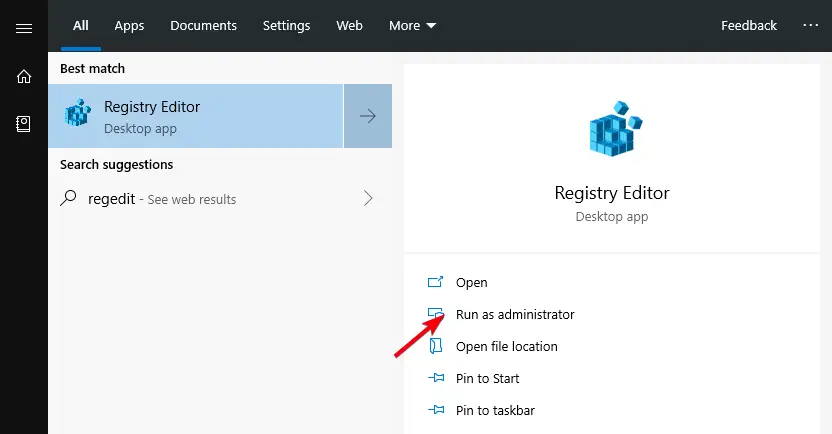Select the notebook icon in left sidebar

(24, 123)
